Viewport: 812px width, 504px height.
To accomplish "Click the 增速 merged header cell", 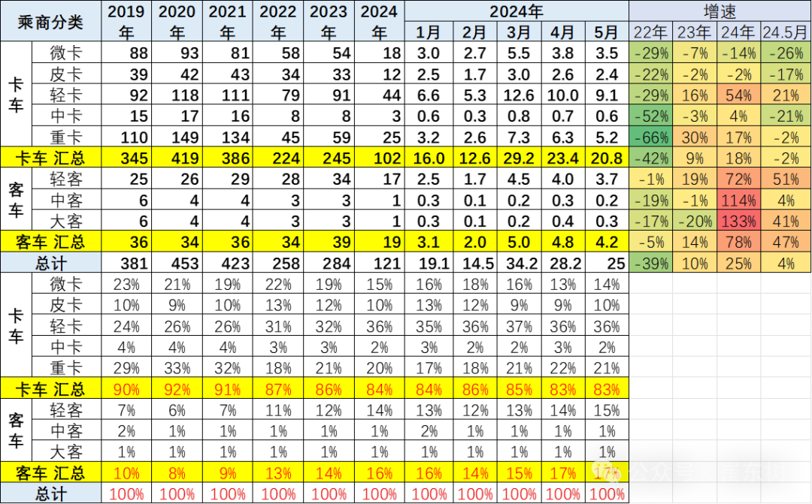I will coord(720,11).
